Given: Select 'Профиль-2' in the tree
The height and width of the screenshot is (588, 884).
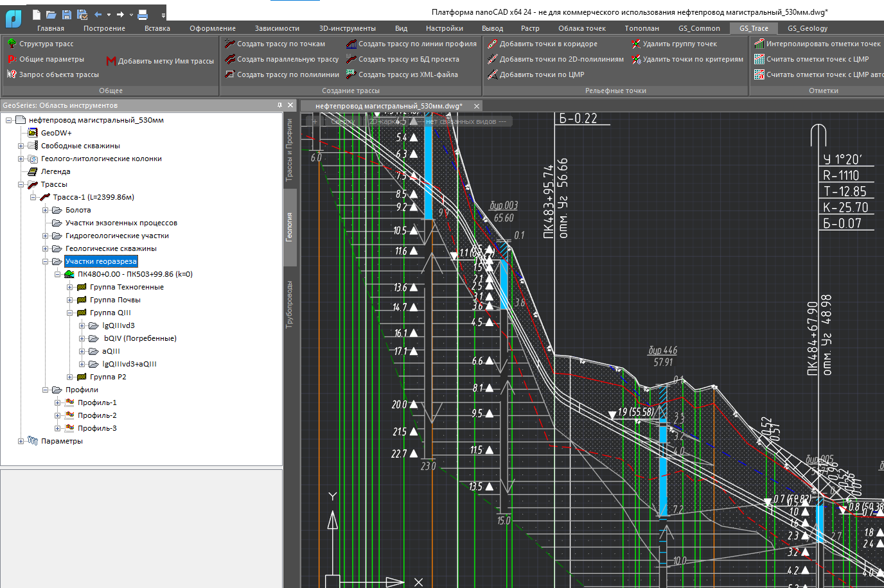Looking at the screenshot, I should pyautogui.click(x=97, y=415).
